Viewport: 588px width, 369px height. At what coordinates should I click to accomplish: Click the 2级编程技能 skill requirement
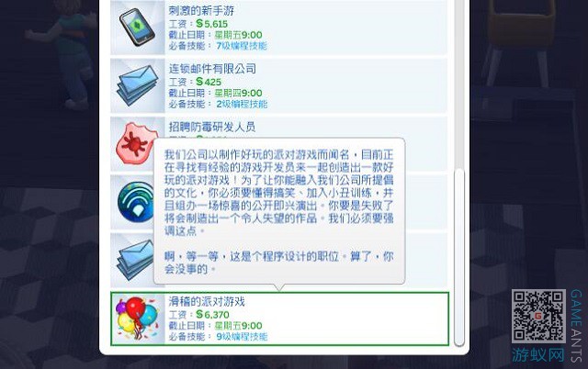click(242, 104)
